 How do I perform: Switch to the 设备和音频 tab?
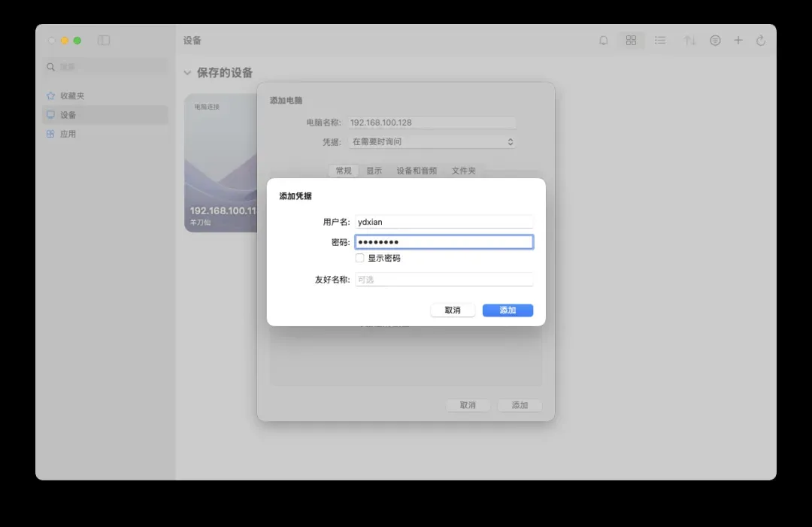point(417,171)
